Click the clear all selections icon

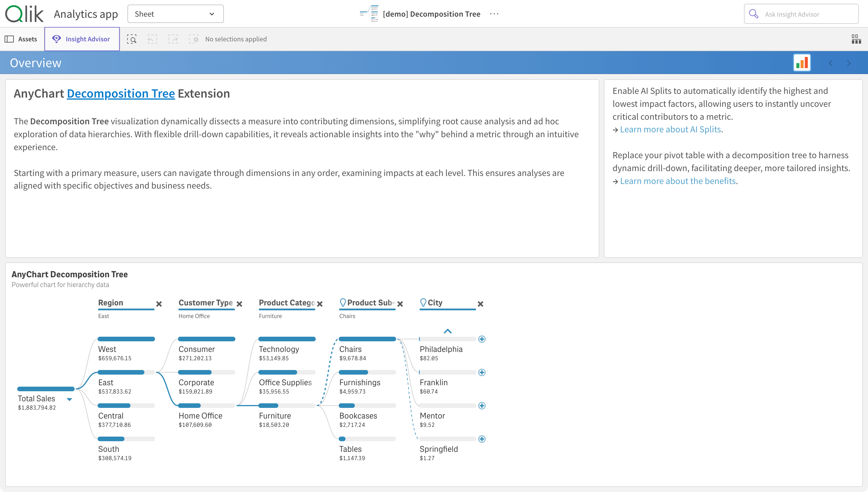(x=193, y=39)
